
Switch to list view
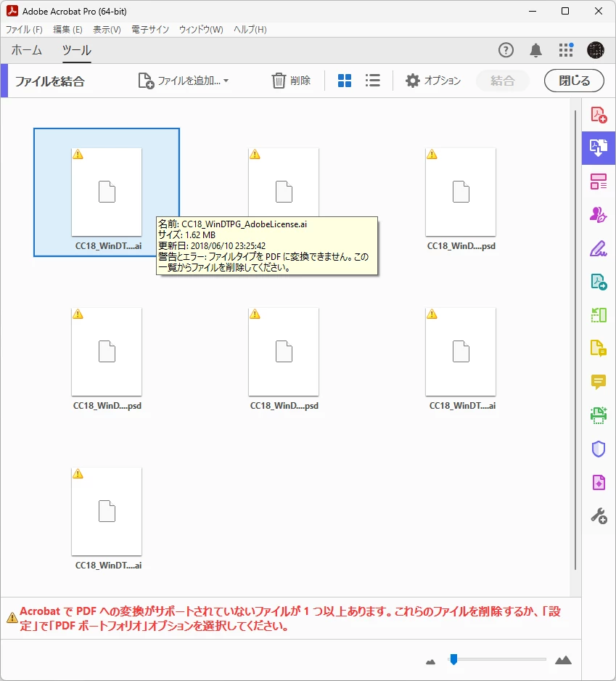(373, 81)
